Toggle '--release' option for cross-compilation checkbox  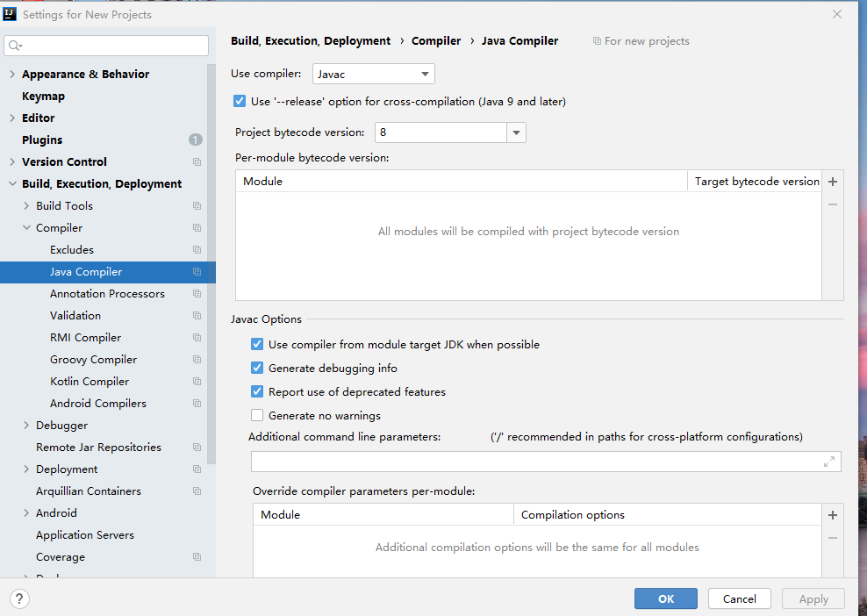pyautogui.click(x=240, y=101)
